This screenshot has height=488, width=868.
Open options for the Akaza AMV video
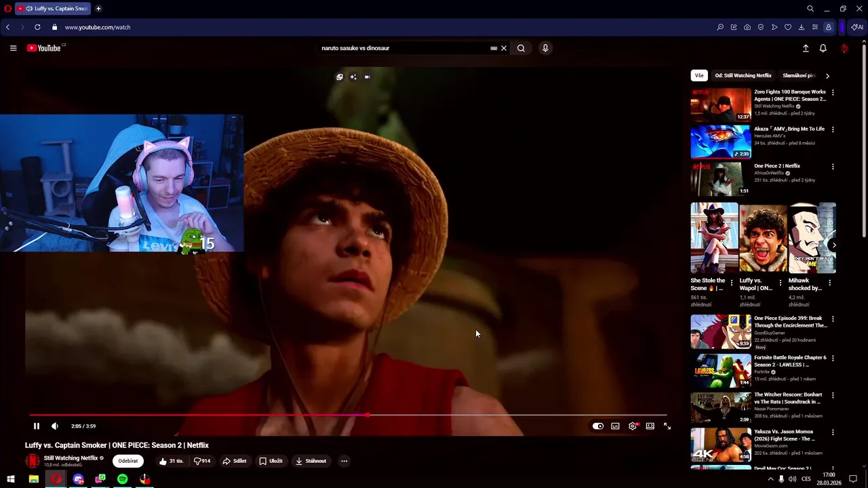833,129
